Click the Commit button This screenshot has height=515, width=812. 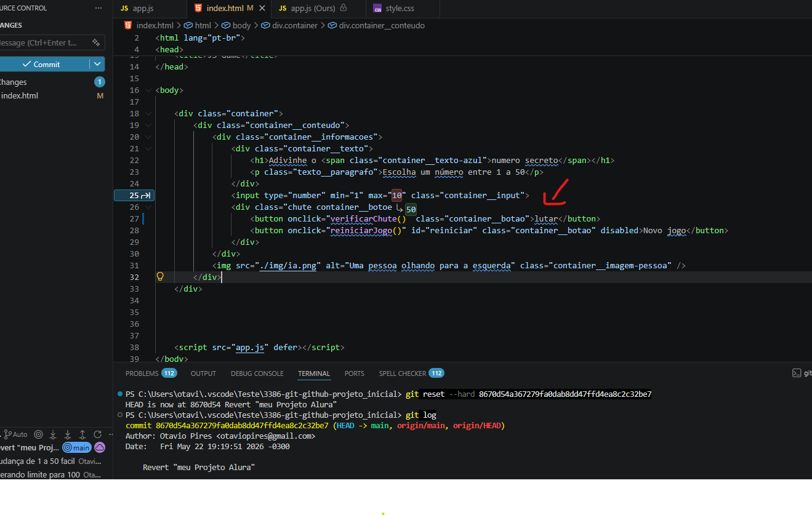click(x=44, y=64)
